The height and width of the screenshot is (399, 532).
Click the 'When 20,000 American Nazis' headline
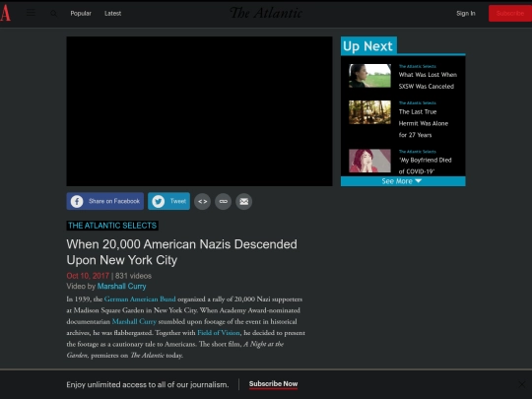182,252
